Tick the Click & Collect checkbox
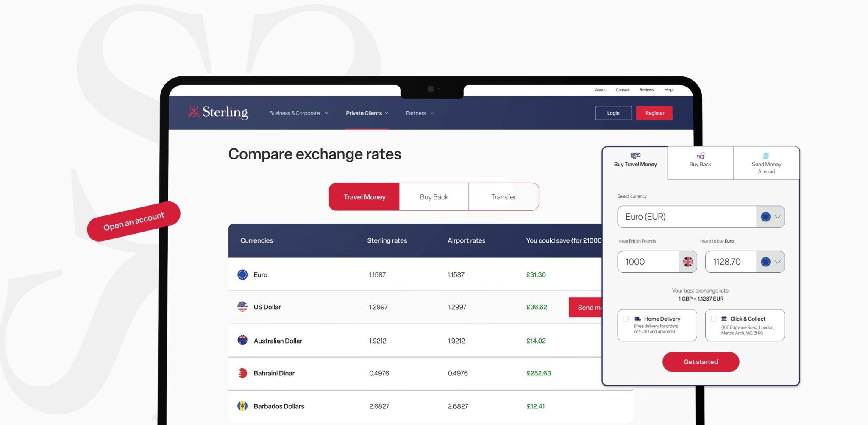868x425 pixels. 714,319
